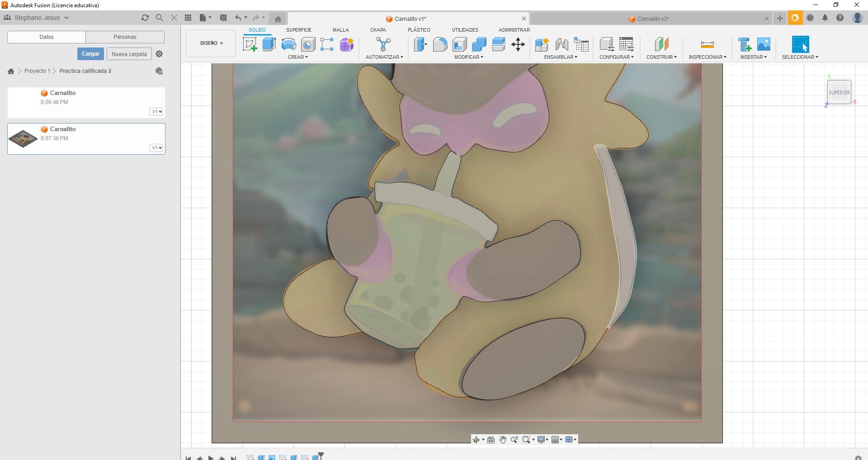
Task: Switch to the SUPERFICIE tab
Action: tap(299, 30)
